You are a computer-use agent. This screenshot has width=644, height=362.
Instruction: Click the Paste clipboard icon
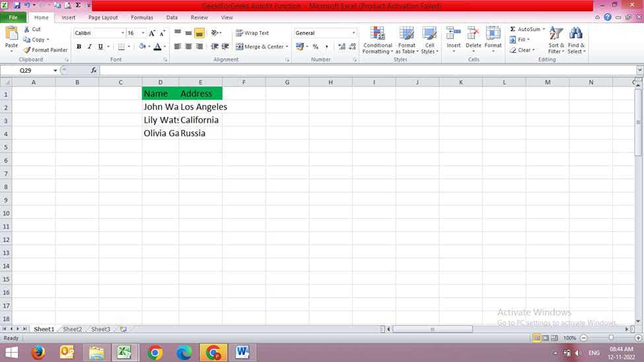point(11,34)
